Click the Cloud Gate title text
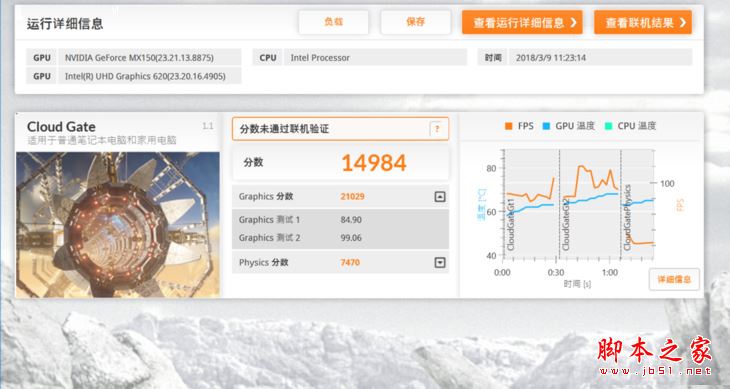This screenshot has height=389, width=730. pos(61,127)
